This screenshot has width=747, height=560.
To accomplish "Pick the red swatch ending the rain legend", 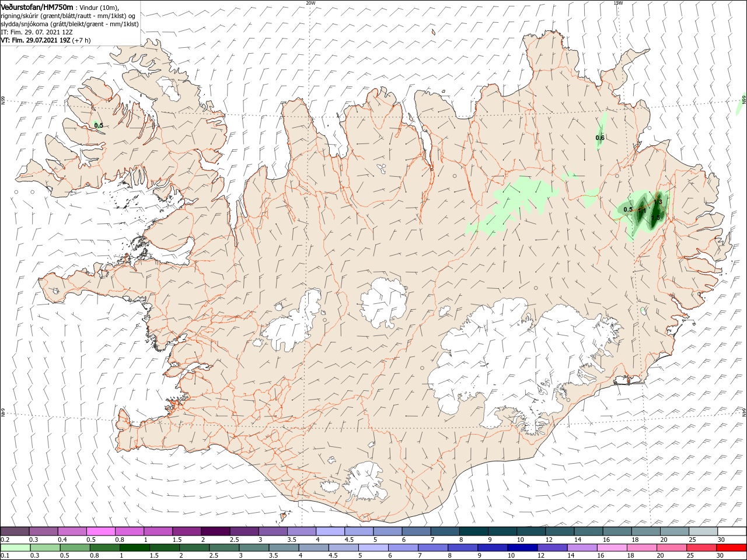I will click(731, 548).
